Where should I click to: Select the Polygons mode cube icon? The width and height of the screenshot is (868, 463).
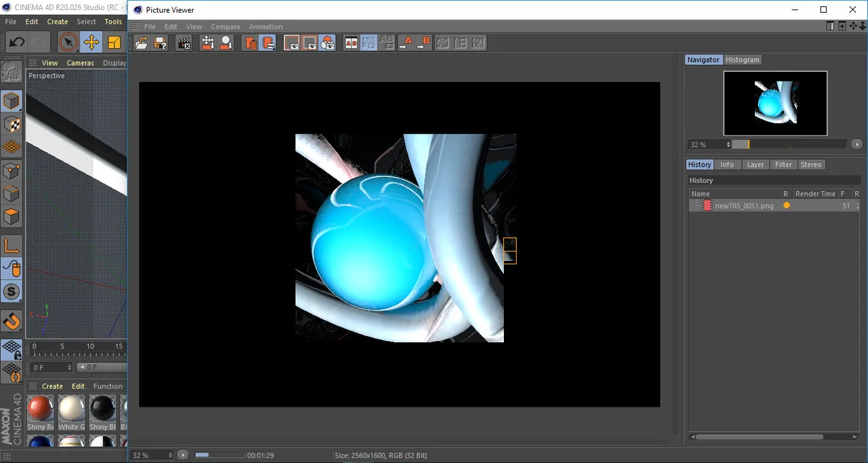(12, 217)
